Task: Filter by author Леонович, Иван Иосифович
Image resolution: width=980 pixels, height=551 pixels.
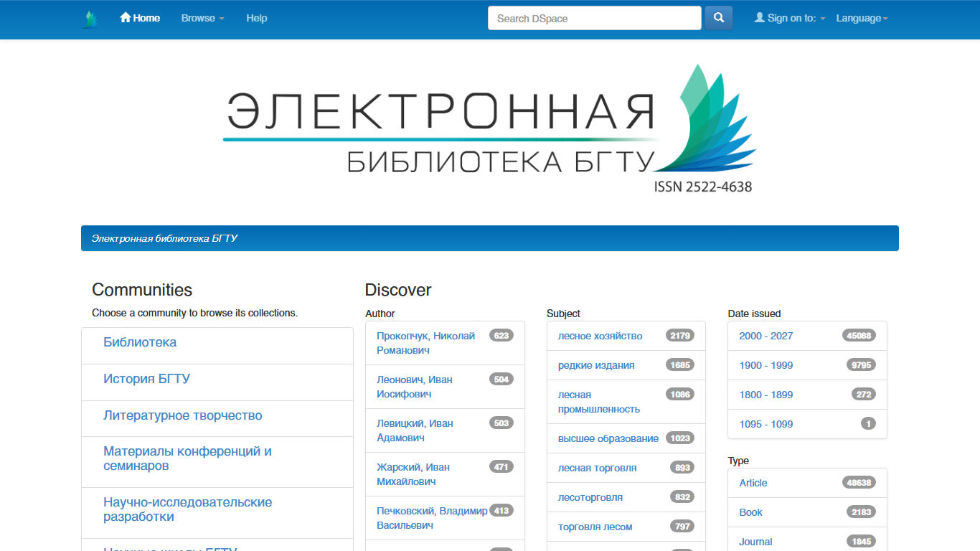Action: pos(415,387)
